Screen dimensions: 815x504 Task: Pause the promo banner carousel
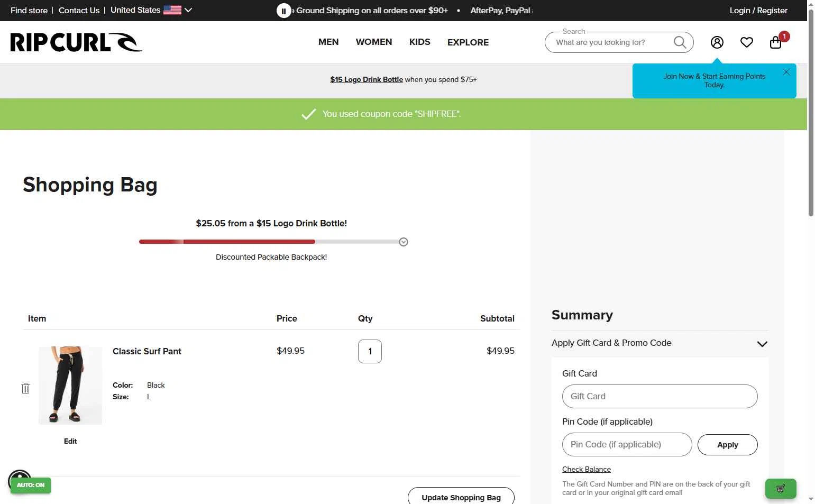pos(283,11)
